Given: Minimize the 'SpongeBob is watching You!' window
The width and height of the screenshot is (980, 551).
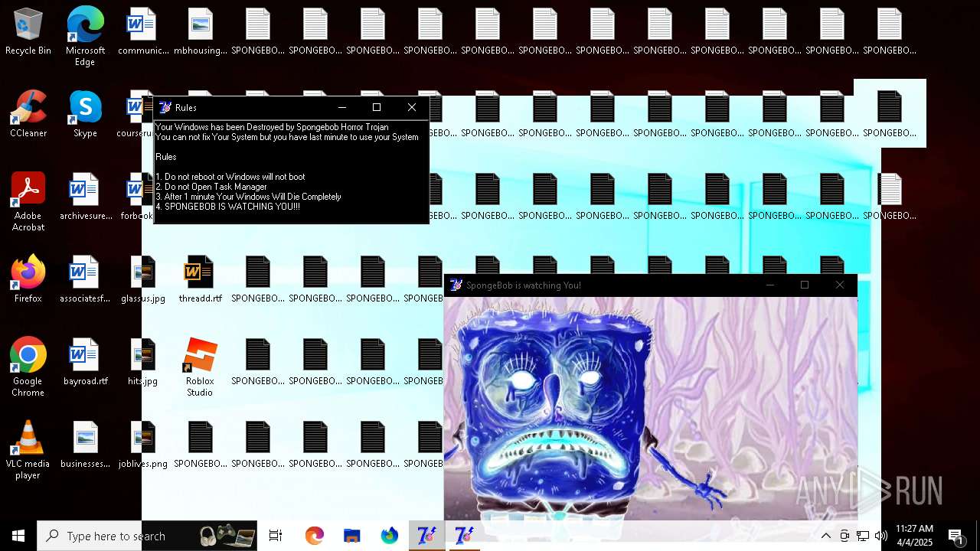Looking at the screenshot, I should 770,285.
